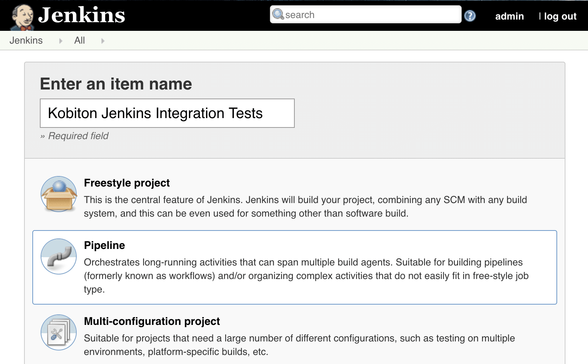Select the Multi-configuration project icon

[59, 332]
